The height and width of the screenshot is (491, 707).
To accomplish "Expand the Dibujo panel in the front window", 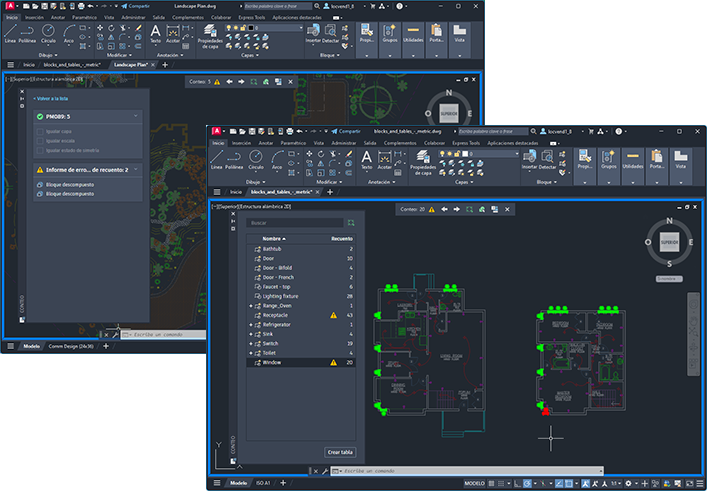I will (x=256, y=182).
